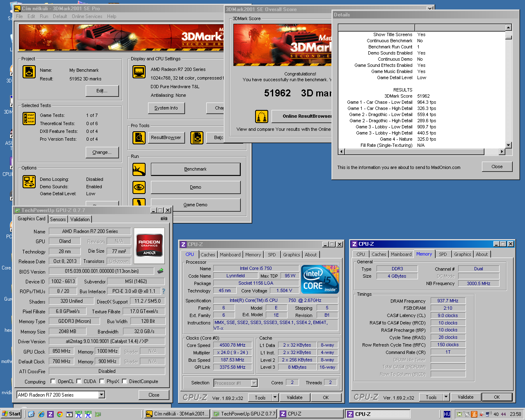This screenshot has height=420, width=525.
Task: Click Close button in GPU-Z window
Action: [154, 395]
